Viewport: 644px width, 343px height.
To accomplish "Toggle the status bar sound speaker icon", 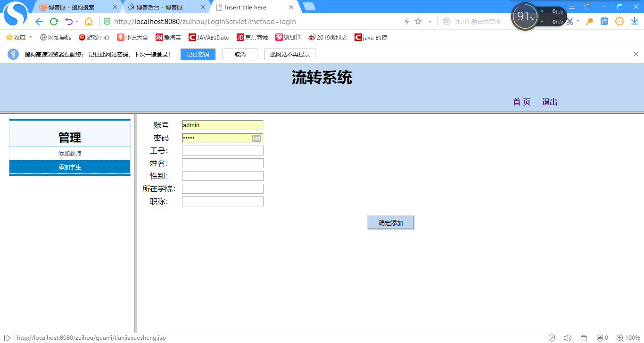I will 568,338.
